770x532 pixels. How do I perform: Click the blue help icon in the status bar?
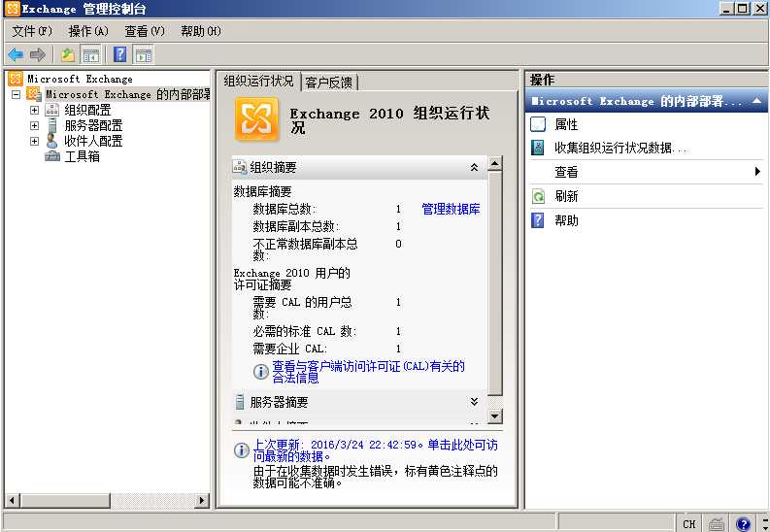[743, 523]
